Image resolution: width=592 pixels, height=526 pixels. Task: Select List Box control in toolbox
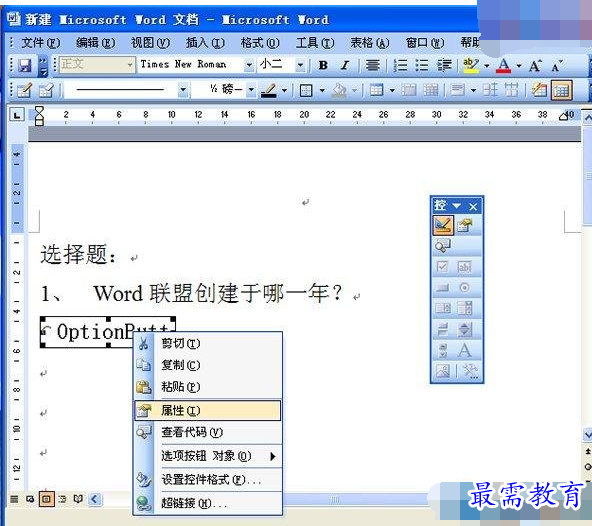442,308
